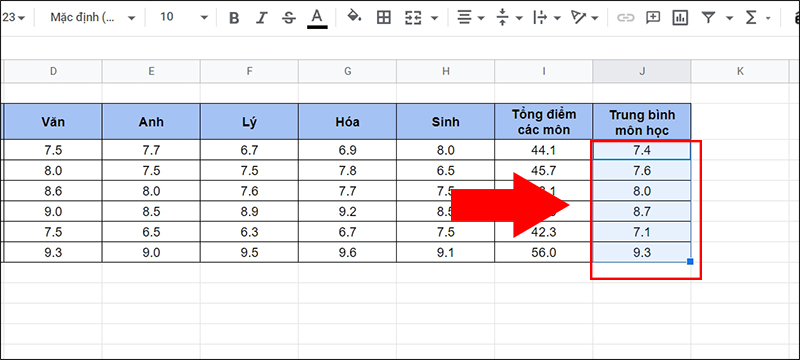Viewport: 800px width, 360px height.
Task: Select the 44.1 total cell
Action: tap(544, 150)
